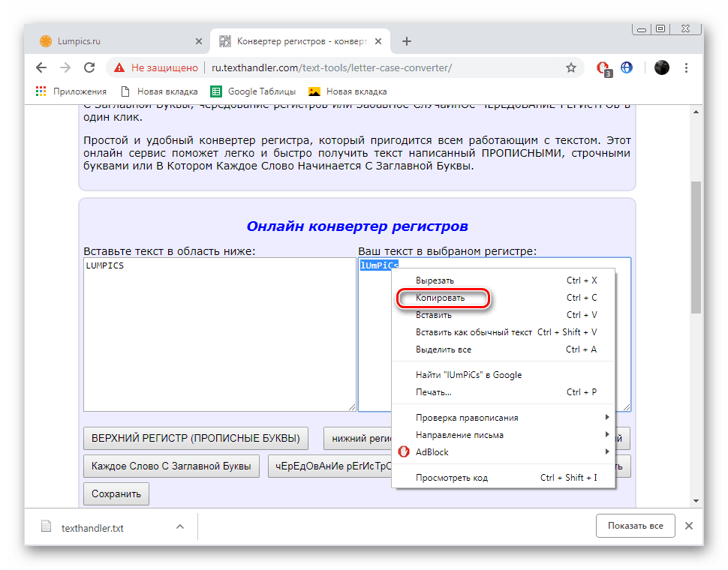Close the downloads bar
Viewport: 728px width, 570px height.
[x=689, y=526]
